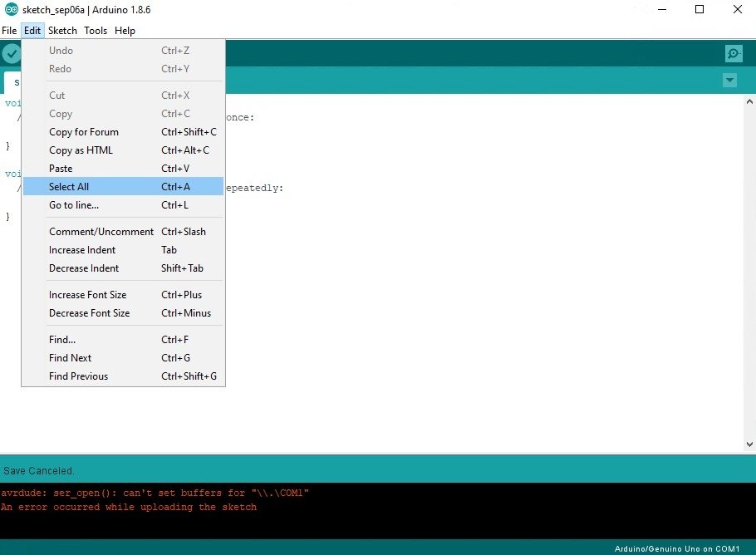Image resolution: width=756 pixels, height=555 pixels.
Task: Open the Sketch menu
Action: click(x=62, y=30)
